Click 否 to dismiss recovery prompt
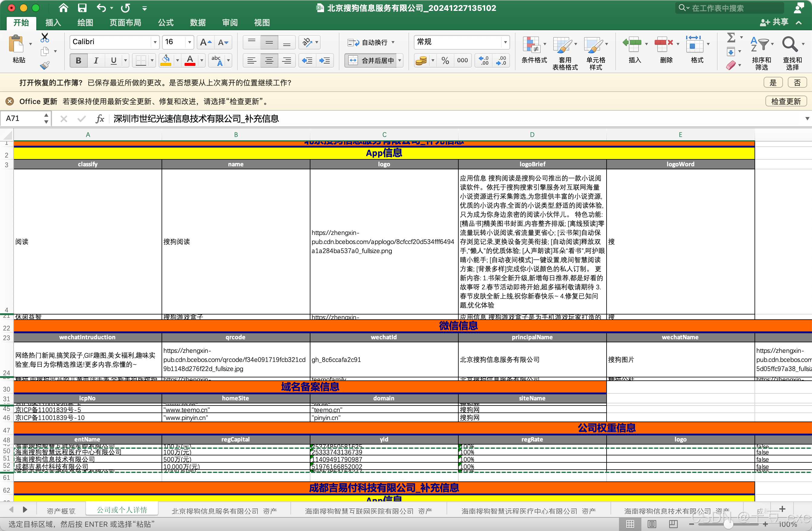Viewport: 812px width, 531px height. [x=797, y=83]
